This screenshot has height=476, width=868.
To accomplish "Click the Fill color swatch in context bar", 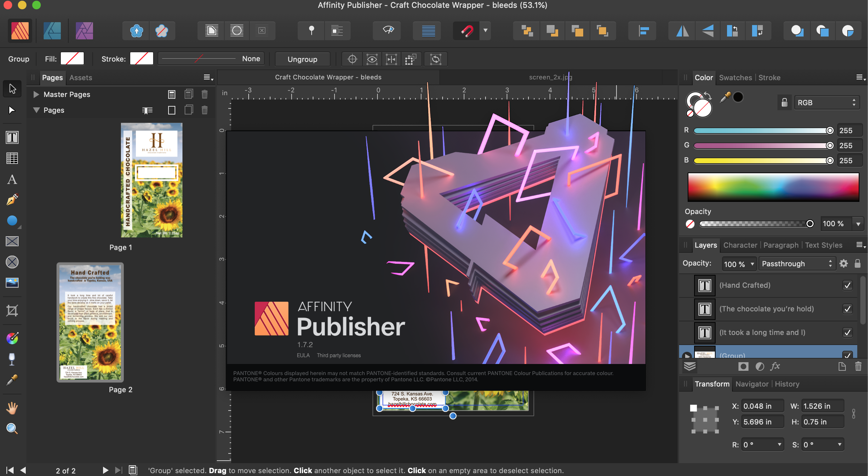I will [x=72, y=59].
